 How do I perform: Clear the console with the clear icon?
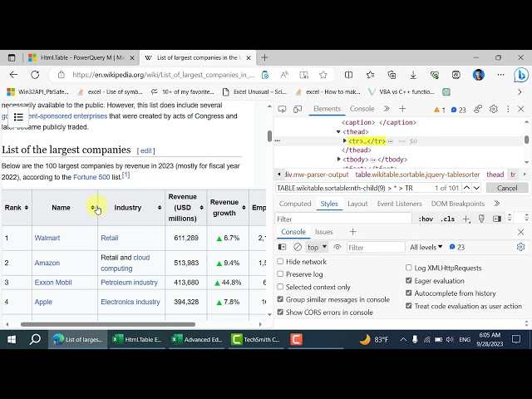click(x=298, y=247)
